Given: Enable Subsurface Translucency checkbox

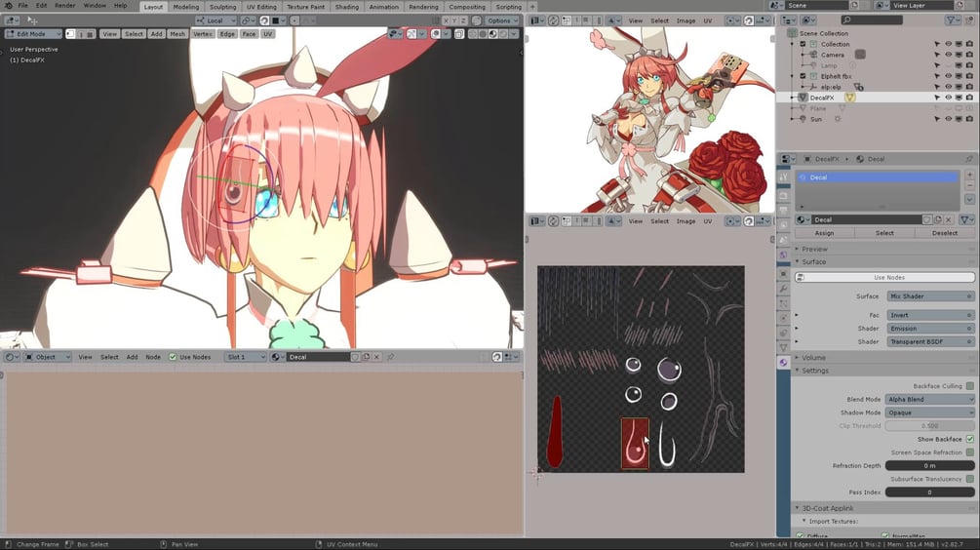Looking at the screenshot, I should pos(969,479).
